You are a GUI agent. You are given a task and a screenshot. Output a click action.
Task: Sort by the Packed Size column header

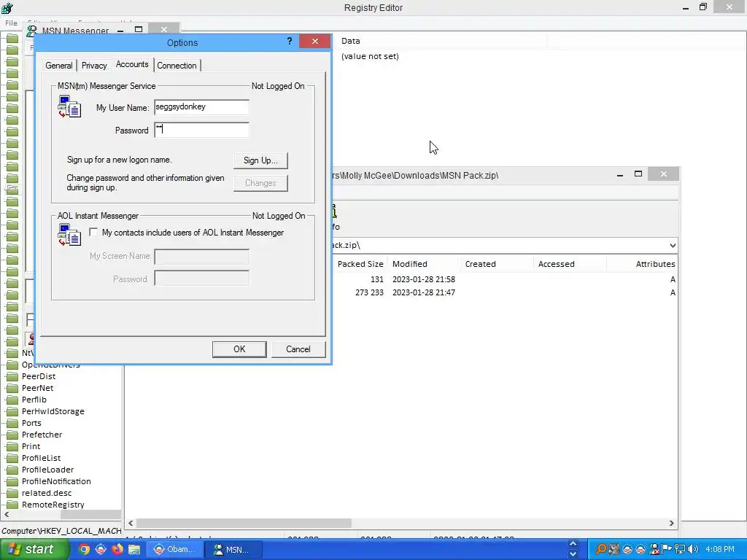click(360, 264)
